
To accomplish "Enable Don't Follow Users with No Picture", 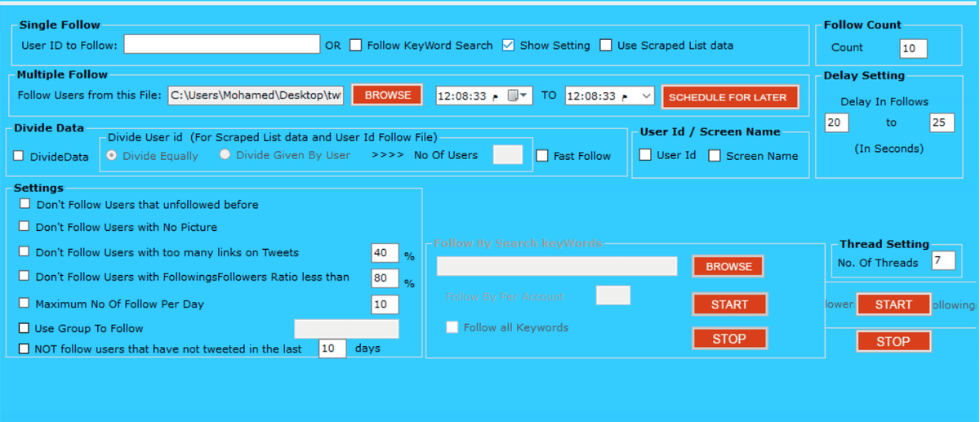I will tap(24, 226).
